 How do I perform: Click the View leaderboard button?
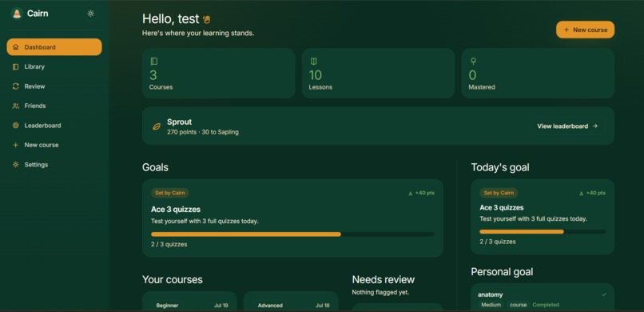point(567,126)
